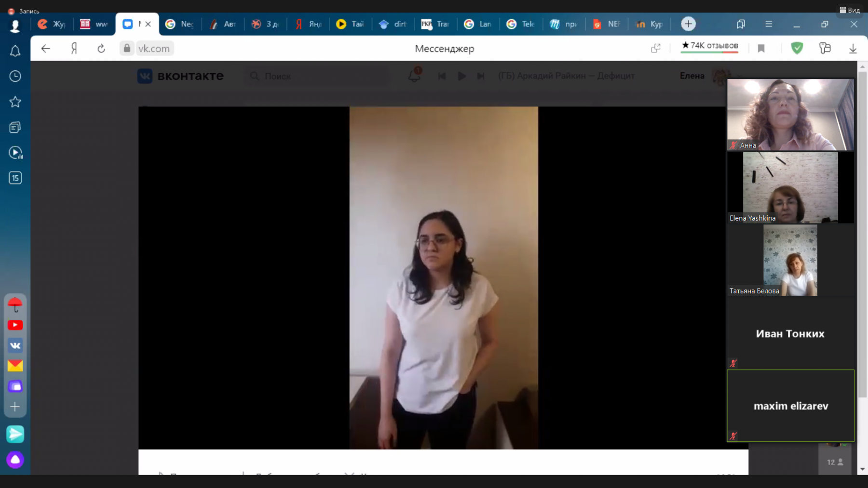
Task: Open the share/pop-out icon in address bar
Action: tap(655, 48)
